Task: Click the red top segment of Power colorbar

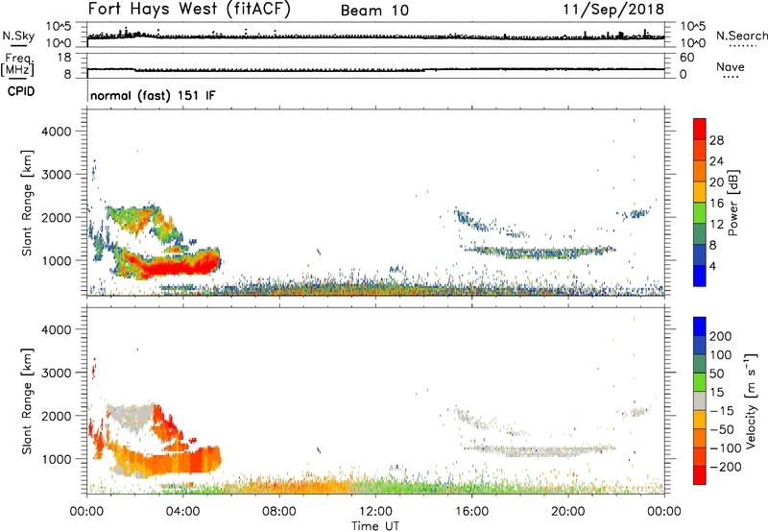Action: (x=700, y=129)
